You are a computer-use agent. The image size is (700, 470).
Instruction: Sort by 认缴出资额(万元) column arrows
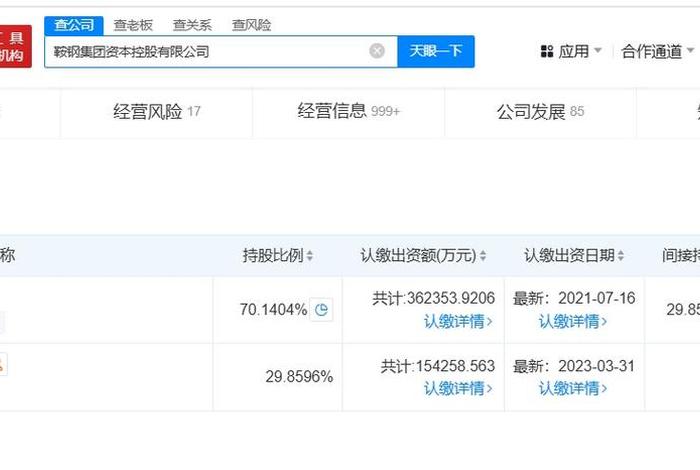click(483, 256)
